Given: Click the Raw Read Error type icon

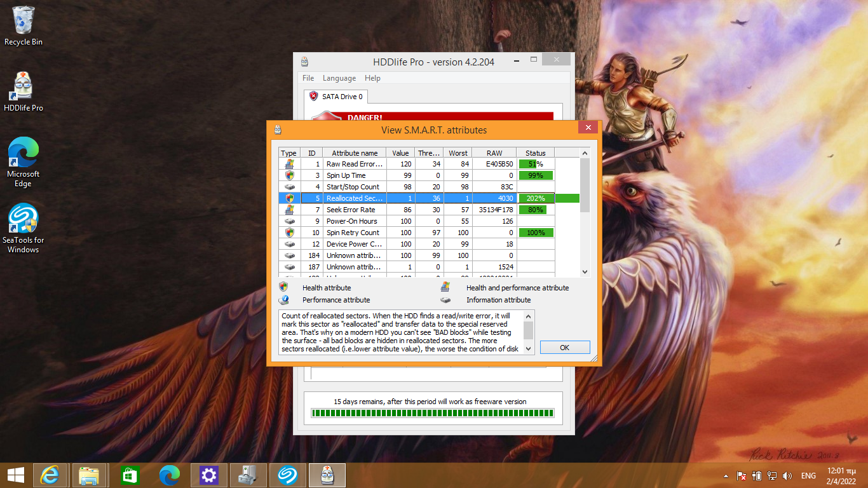Looking at the screenshot, I should coord(289,164).
